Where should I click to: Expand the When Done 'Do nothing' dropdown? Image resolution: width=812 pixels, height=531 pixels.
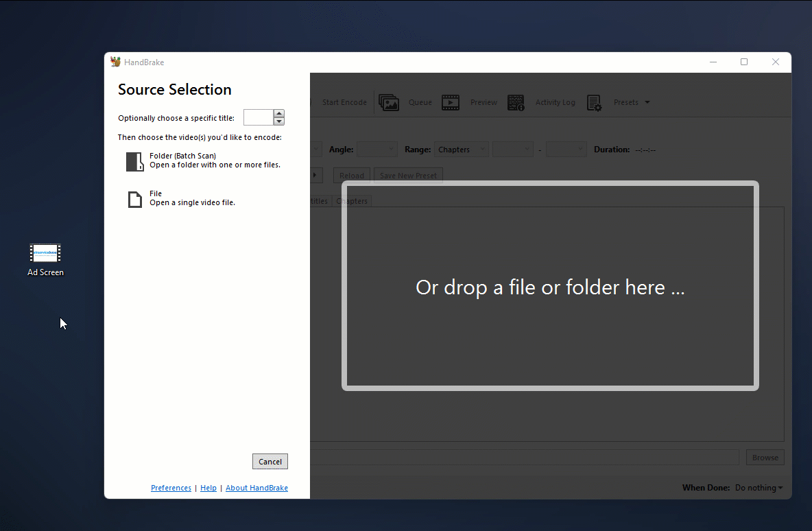point(759,488)
